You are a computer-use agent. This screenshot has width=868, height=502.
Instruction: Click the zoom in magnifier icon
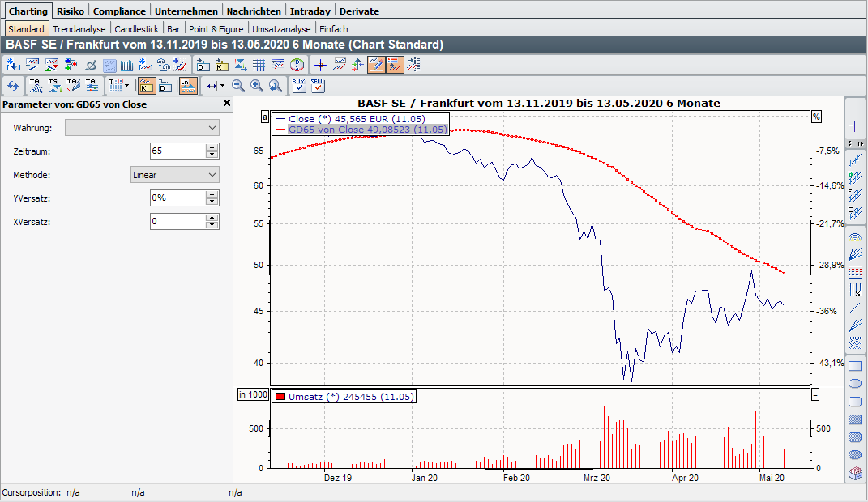click(x=257, y=85)
